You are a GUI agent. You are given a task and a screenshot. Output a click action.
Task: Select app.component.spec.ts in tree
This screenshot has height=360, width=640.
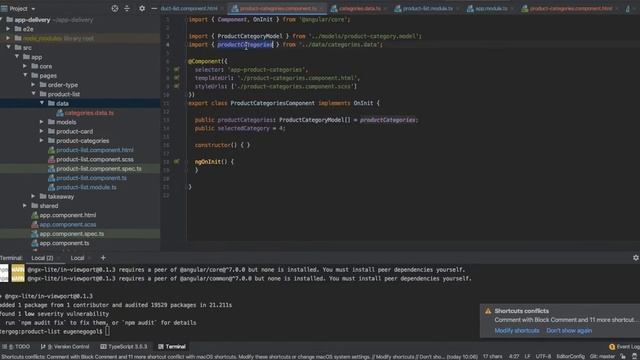click(72, 234)
